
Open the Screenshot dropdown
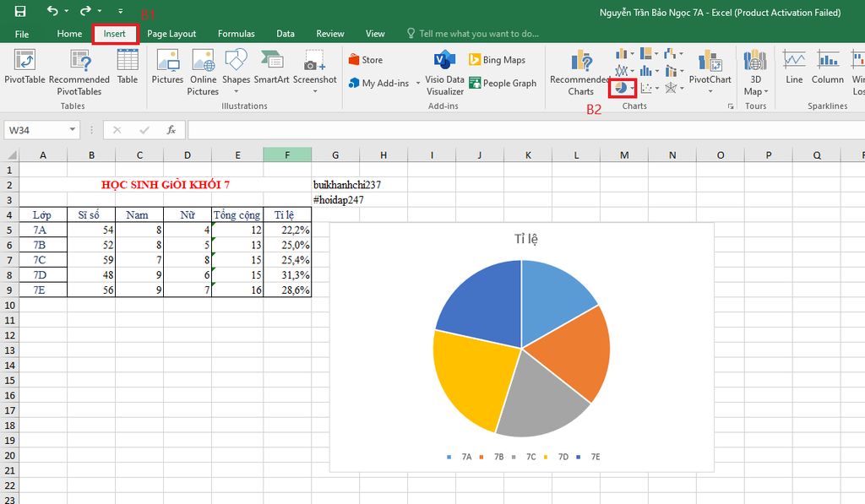[315, 91]
